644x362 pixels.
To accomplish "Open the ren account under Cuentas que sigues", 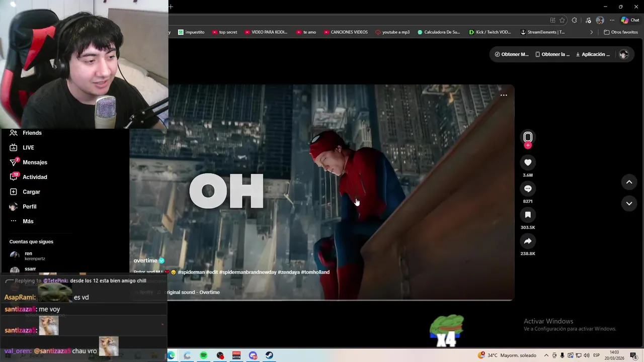I will coord(28,255).
